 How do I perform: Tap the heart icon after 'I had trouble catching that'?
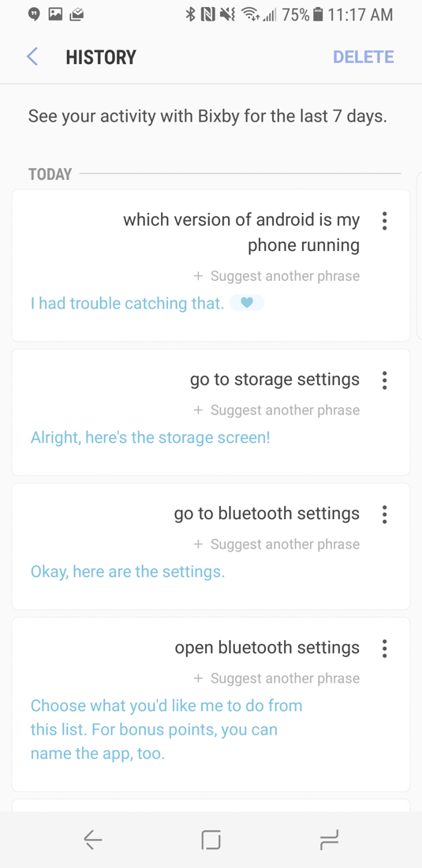(247, 303)
